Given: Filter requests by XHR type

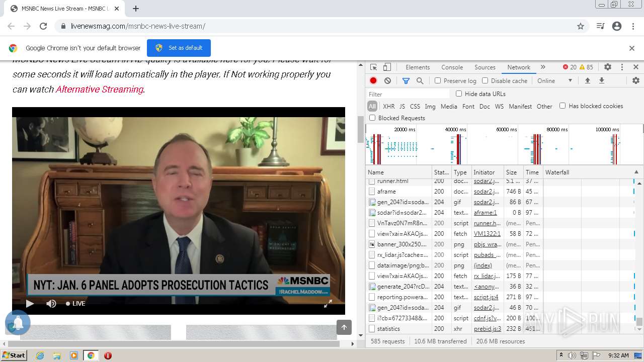Looking at the screenshot, I should tap(389, 106).
